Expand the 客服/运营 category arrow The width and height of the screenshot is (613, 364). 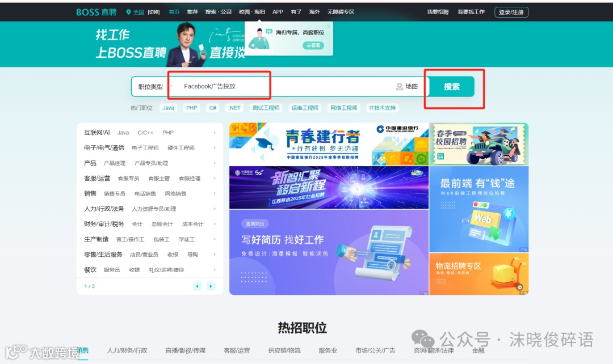point(215,179)
